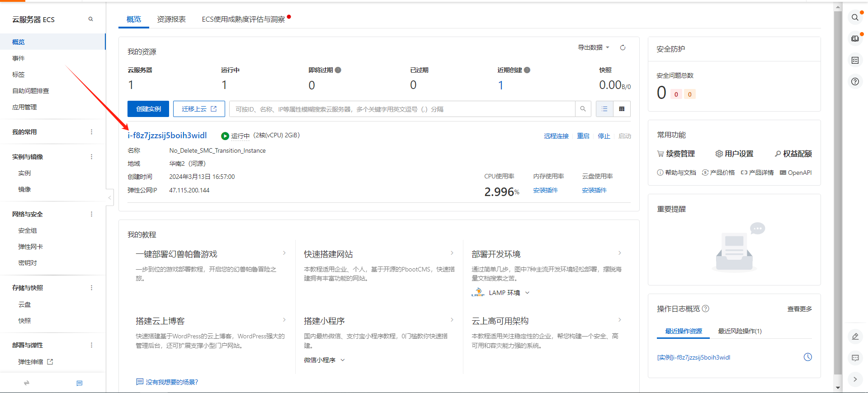The width and height of the screenshot is (868, 393).
Task: Open menu dots next to 我的常用
Action: pyautogui.click(x=91, y=132)
